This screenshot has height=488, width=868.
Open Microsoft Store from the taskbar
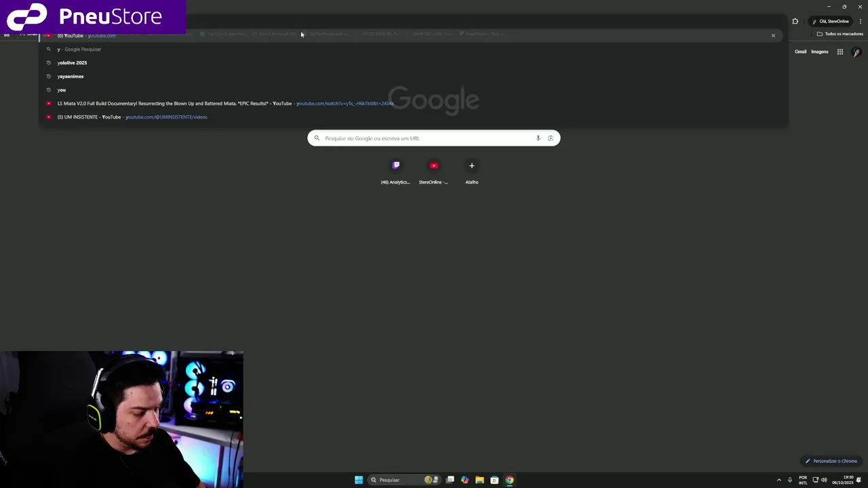coord(494,480)
